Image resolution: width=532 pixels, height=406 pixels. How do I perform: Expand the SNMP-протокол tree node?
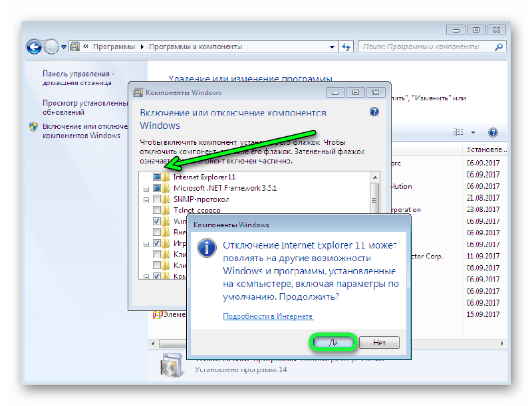pos(146,199)
